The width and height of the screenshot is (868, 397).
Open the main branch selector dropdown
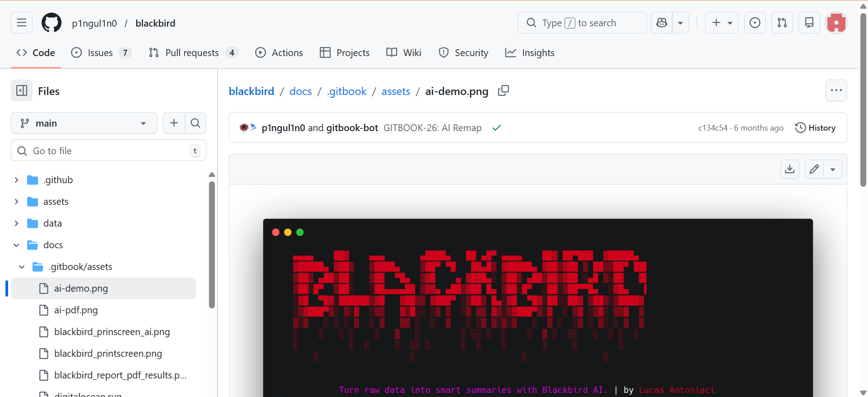(84, 123)
